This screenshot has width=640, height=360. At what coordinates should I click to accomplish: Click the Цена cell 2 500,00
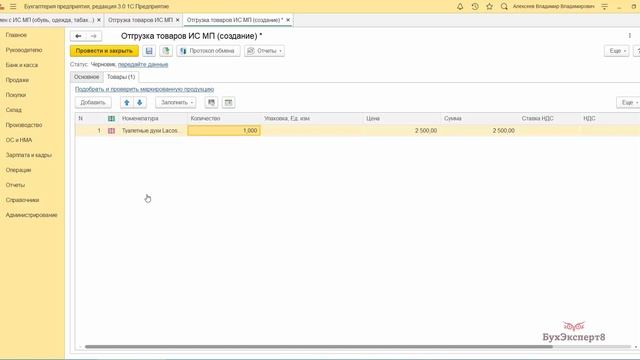tap(402, 131)
